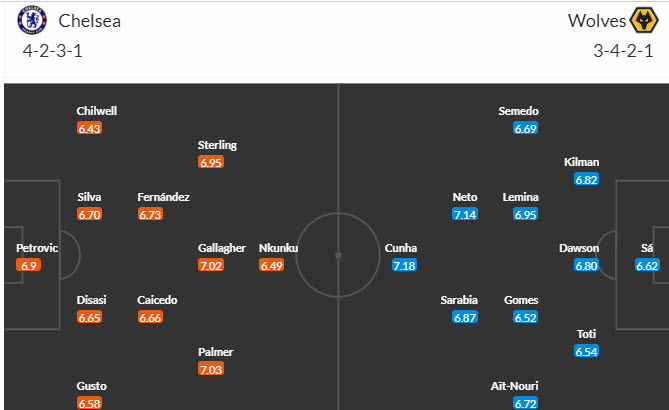Click Dawson's 6.80 rating badge

[x=586, y=265]
